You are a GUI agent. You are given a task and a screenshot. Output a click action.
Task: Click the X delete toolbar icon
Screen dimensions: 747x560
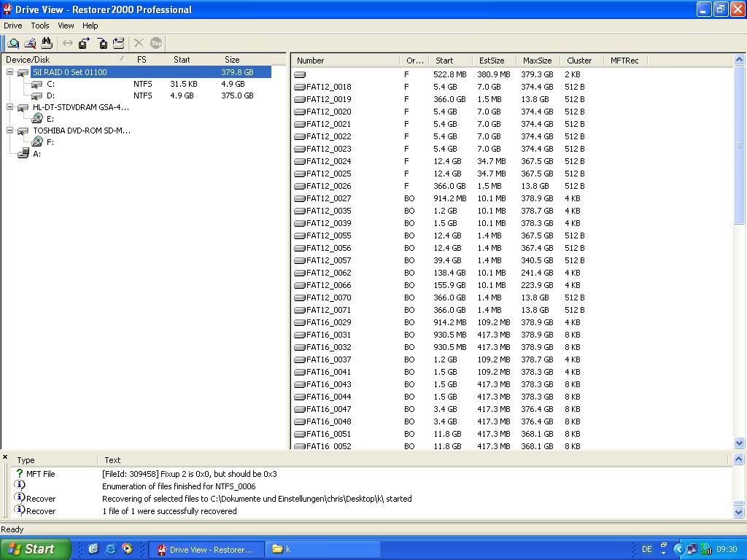pyautogui.click(x=139, y=43)
